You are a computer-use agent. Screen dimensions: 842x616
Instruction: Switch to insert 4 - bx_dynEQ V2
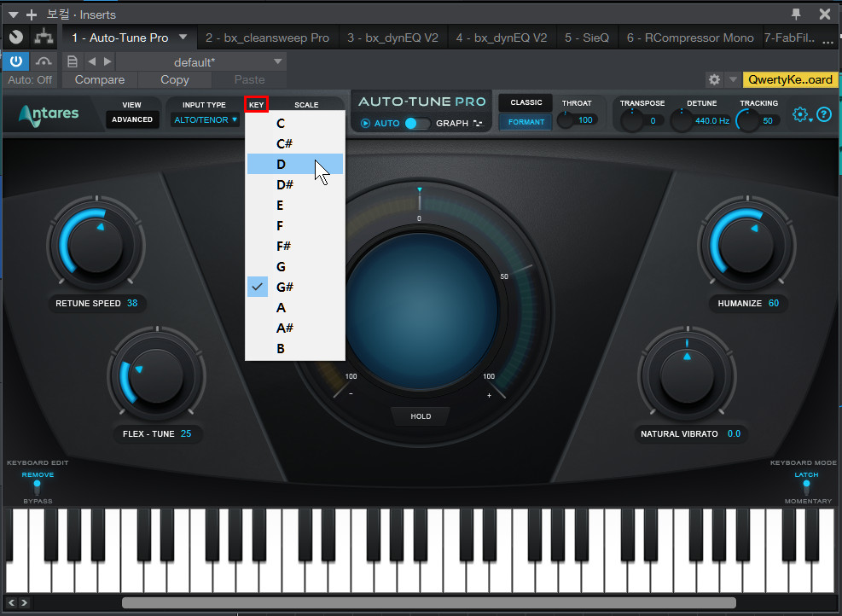pyautogui.click(x=502, y=38)
